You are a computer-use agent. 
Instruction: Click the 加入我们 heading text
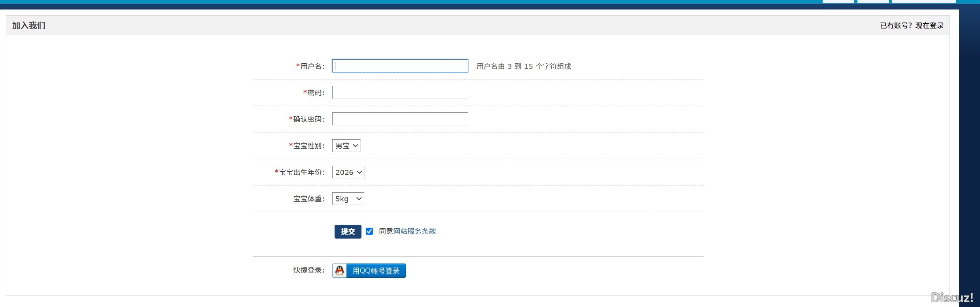pyautogui.click(x=28, y=26)
